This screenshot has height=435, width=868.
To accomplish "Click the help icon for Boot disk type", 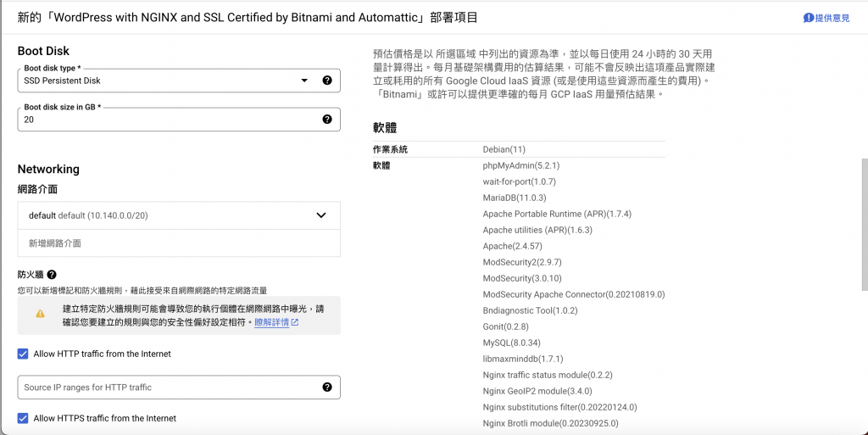I will coord(327,81).
